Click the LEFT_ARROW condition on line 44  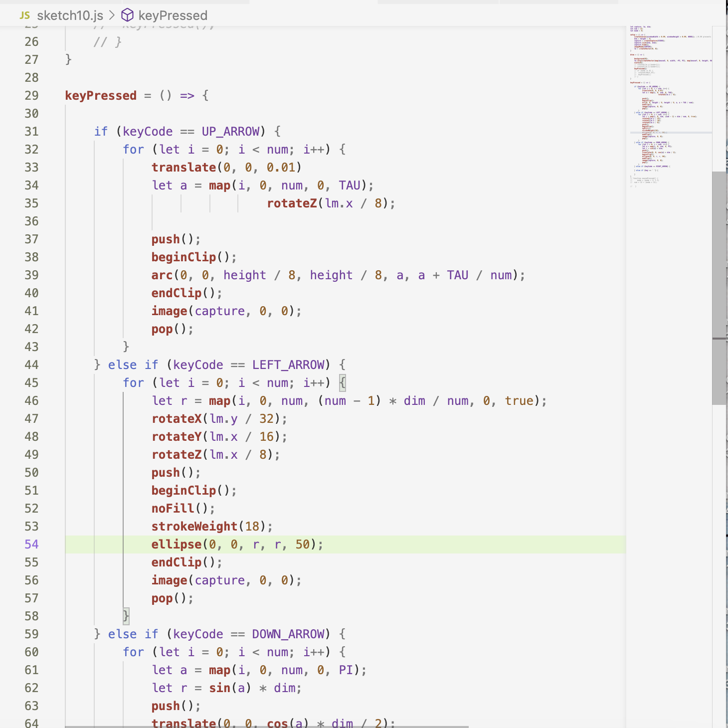coord(289,364)
